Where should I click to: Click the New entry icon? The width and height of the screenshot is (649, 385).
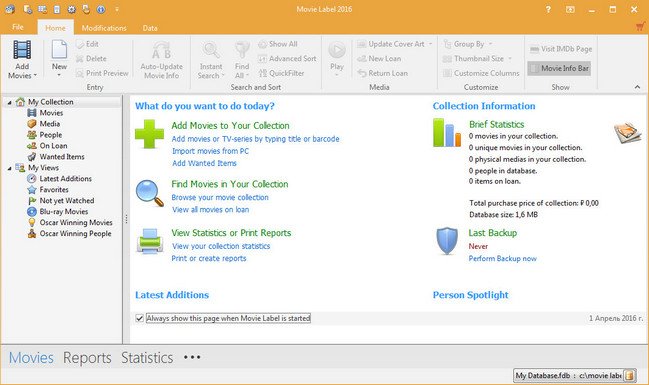pos(59,50)
